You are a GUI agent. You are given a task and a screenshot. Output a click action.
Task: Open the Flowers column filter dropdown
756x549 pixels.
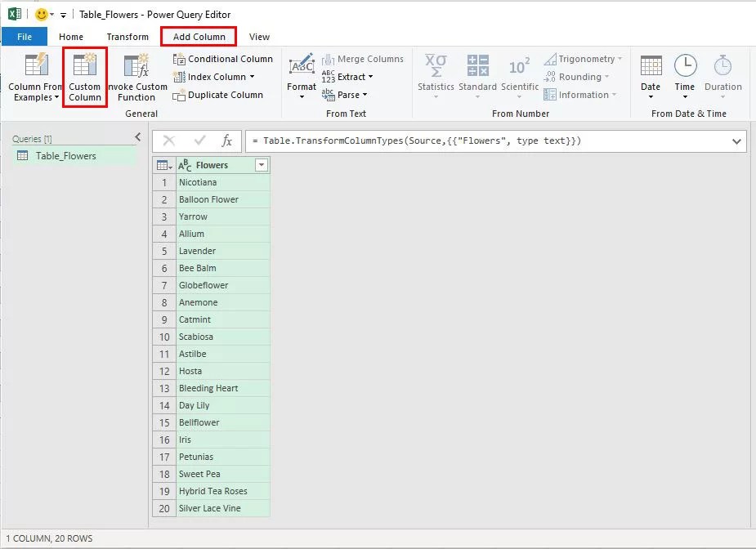click(262, 165)
